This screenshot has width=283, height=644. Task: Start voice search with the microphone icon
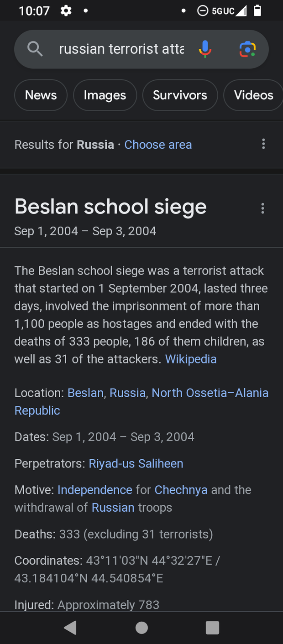[x=205, y=49]
